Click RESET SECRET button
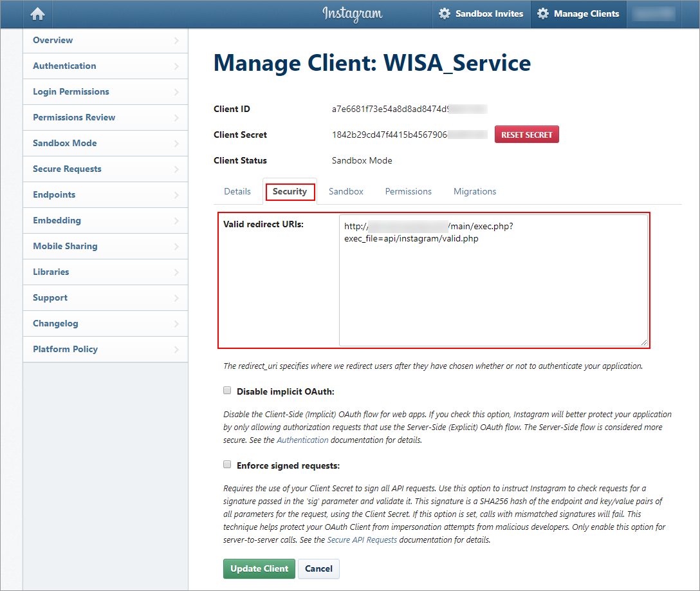 (x=527, y=135)
